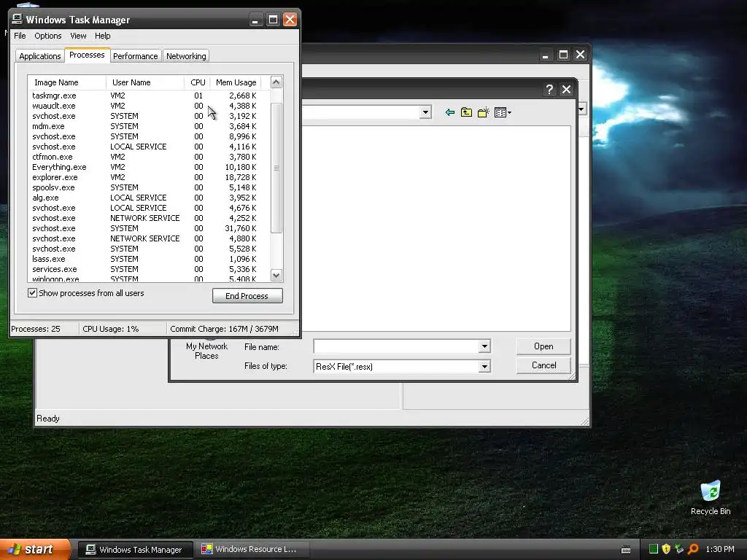Open the Recycle Bin desktop icon

(711, 497)
